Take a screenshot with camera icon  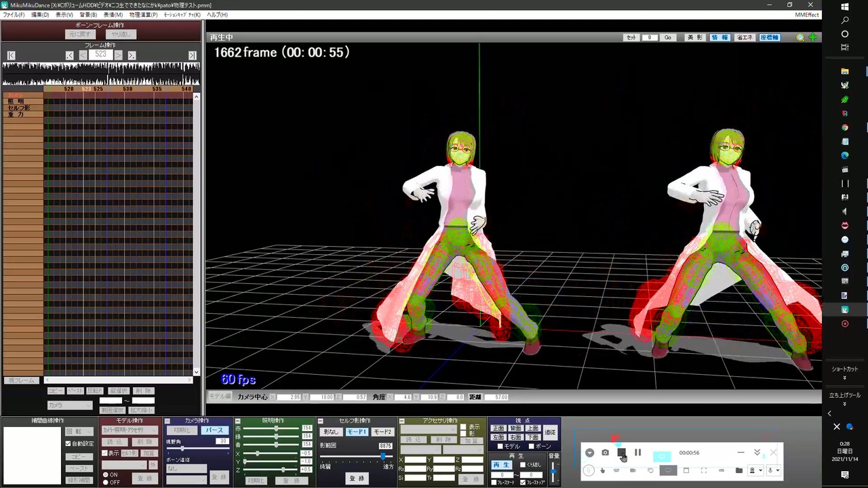[605, 453]
